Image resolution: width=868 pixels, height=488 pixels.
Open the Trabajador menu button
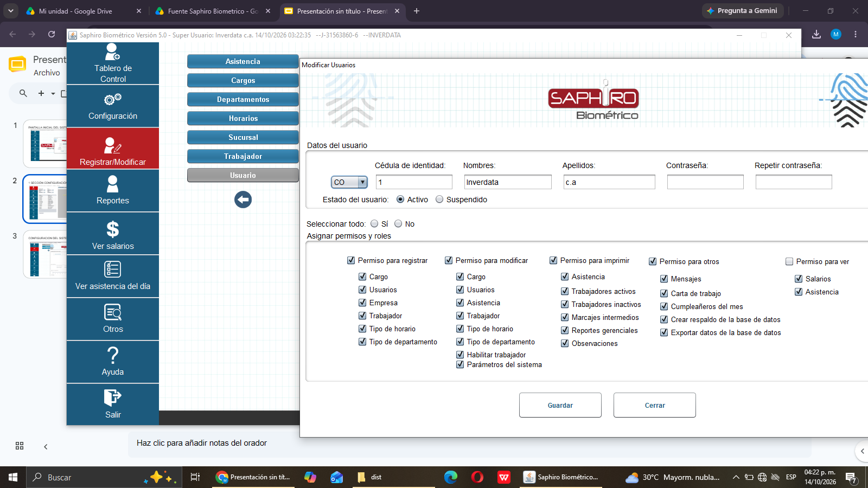coord(243,156)
